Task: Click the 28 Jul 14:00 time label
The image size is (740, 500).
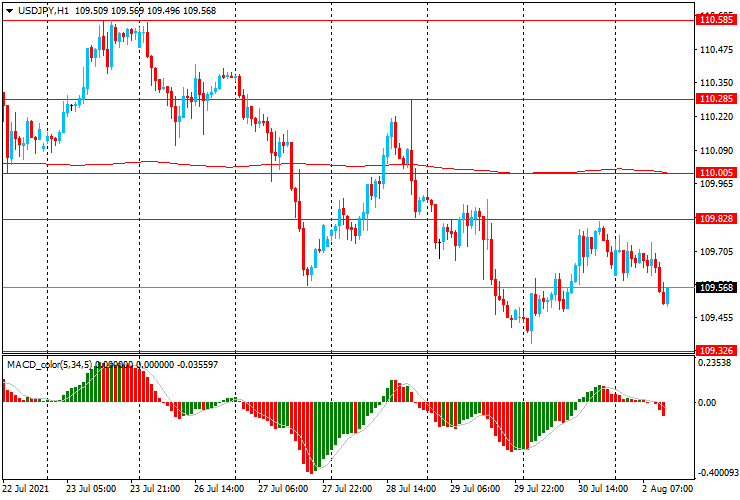Action: [x=412, y=489]
